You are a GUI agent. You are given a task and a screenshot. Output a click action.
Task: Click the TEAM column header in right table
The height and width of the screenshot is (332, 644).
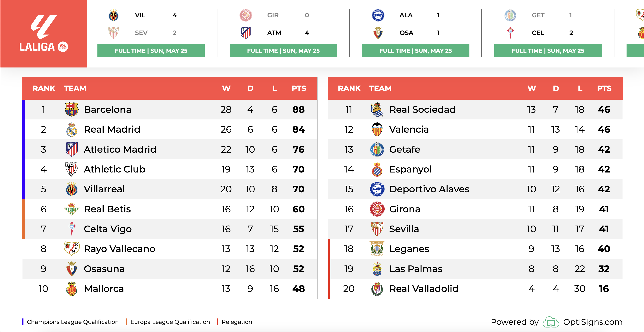coord(380,88)
